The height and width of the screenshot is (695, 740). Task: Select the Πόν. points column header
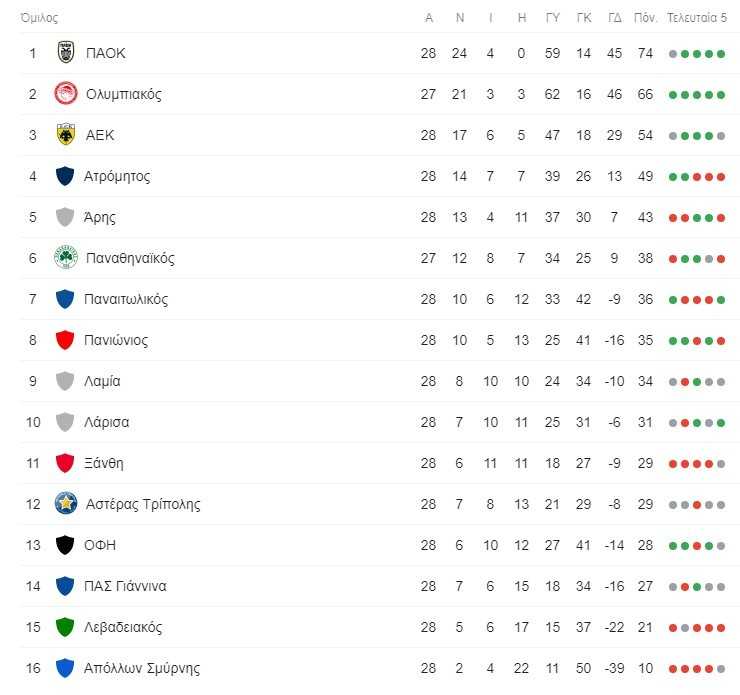(645, 18)
